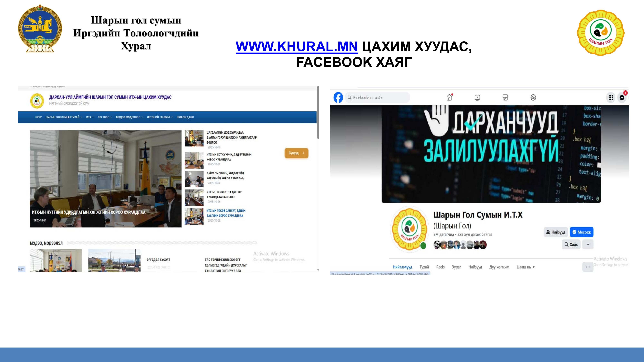Open the Facebook Groups icon

pyautogui.click(x=533, y=97)
